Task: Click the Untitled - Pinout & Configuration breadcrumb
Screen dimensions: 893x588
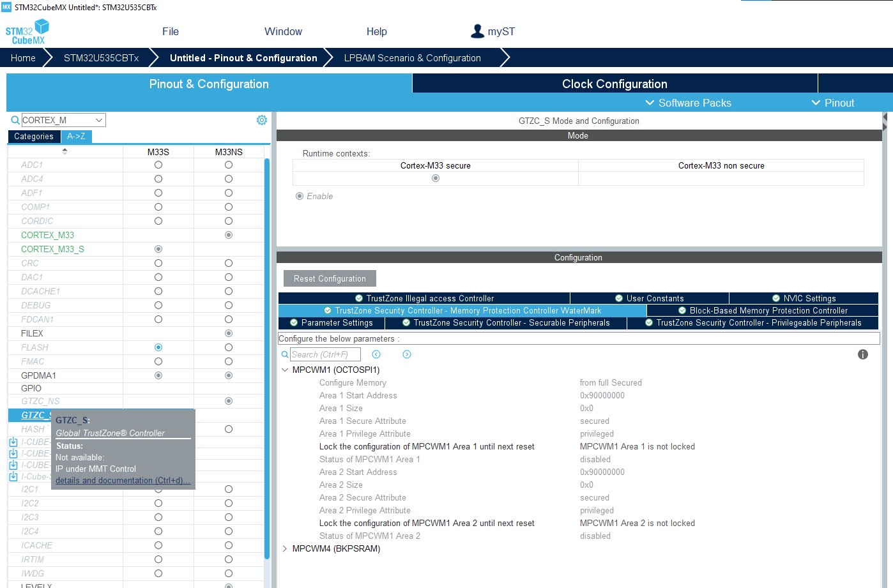Action: click(x=243, y=57)
